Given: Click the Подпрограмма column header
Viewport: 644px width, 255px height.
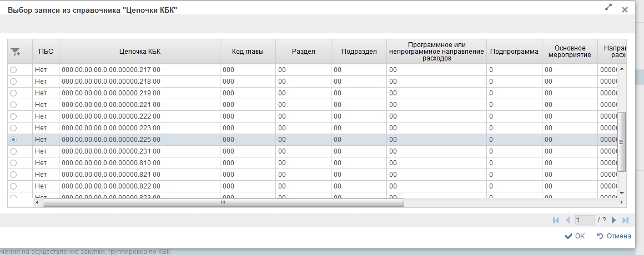Looking at the screenshot, I should tap(514, 52).
